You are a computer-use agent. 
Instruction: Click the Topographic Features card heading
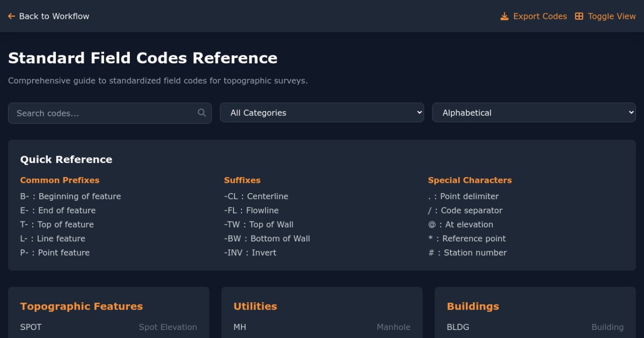(82, 306)
